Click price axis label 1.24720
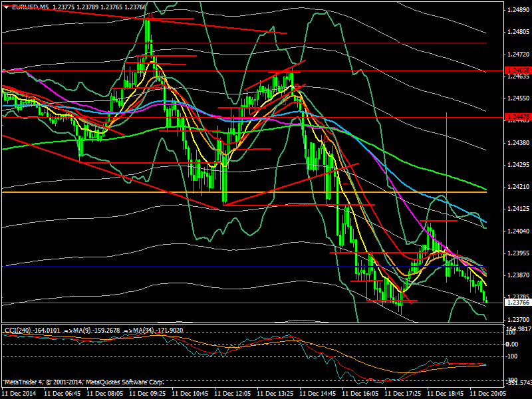Image resolution: width=532 pixels, height=399 pixels. point(518,55)
